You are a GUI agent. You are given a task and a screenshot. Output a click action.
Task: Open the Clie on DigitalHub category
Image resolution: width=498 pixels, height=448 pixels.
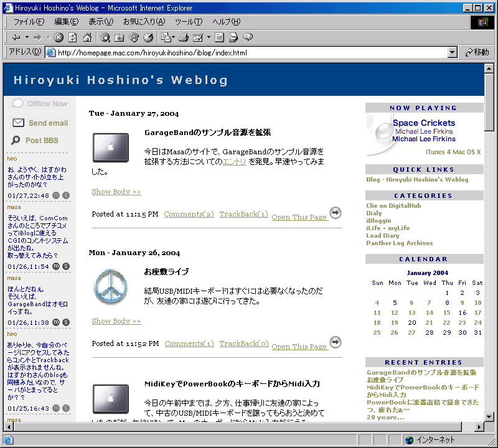tap(393, 206)
